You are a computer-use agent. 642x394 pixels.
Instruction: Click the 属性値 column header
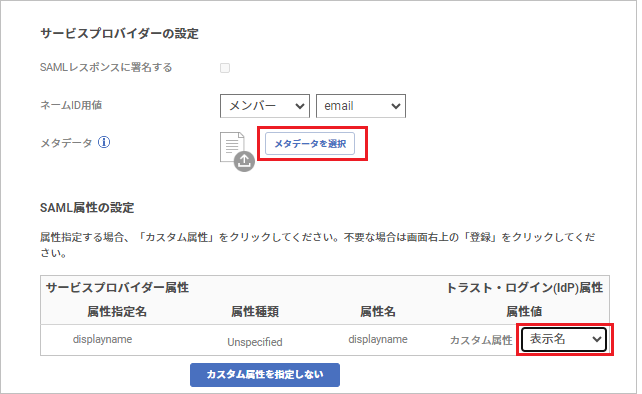[524, 312]
